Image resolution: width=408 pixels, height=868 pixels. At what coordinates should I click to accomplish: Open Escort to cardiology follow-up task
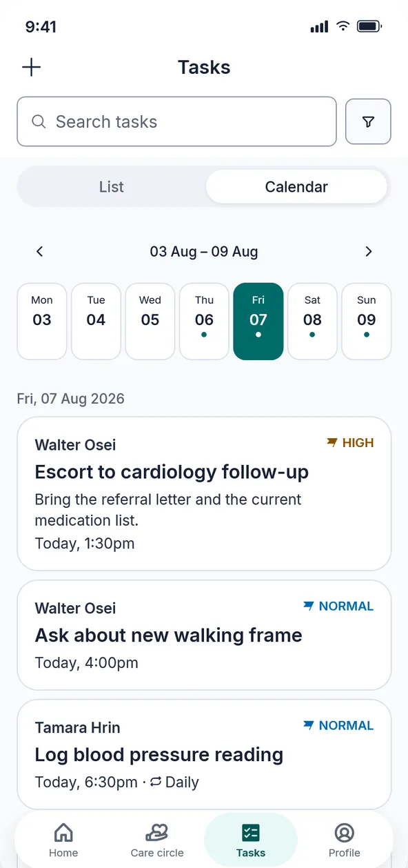(204, 493)
